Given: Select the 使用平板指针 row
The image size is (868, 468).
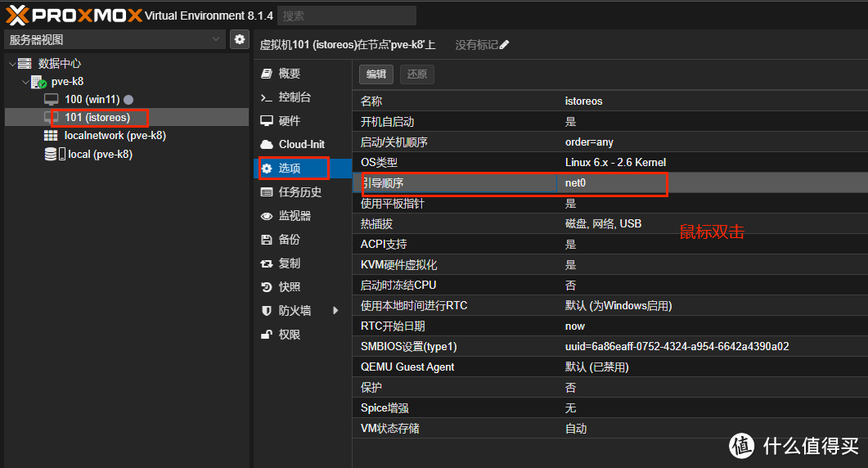Looking at the screenshot, I should click(610, 203).
